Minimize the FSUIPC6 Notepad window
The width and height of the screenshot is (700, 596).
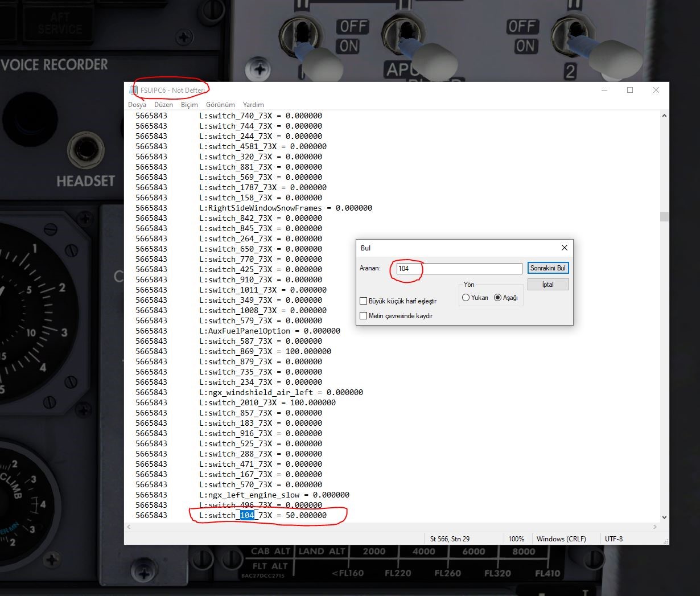coord(604,90)
